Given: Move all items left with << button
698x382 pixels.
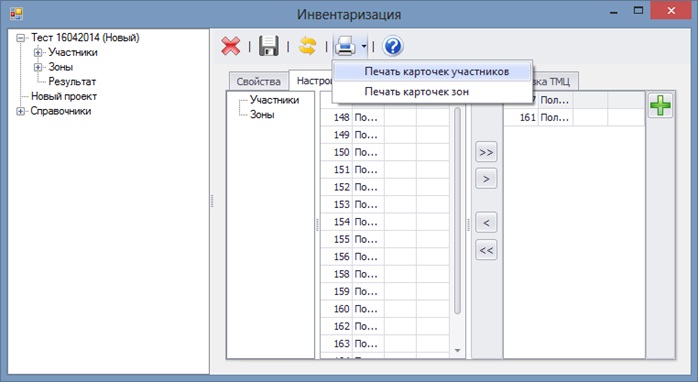Looking at the screenshot, I should coord(486,250).
